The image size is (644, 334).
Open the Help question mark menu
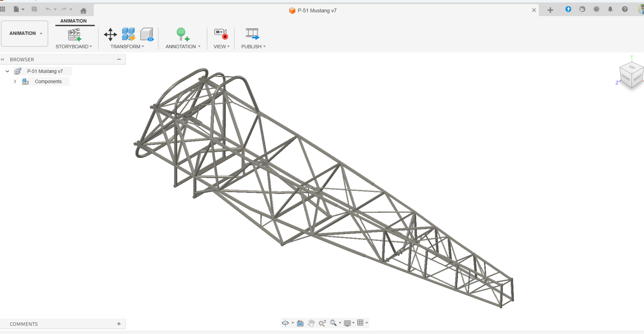(625, 9)
